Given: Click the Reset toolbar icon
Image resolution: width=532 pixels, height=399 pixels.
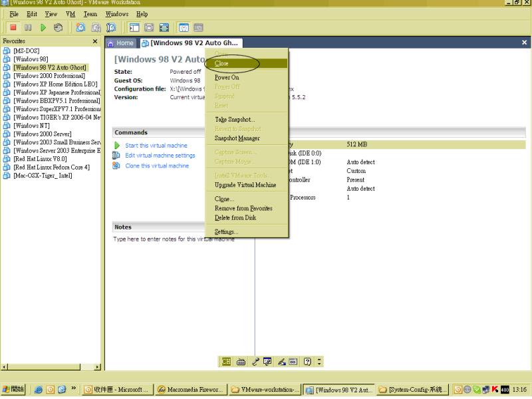Looking at the screenshot, I should (x=58, y=27).
